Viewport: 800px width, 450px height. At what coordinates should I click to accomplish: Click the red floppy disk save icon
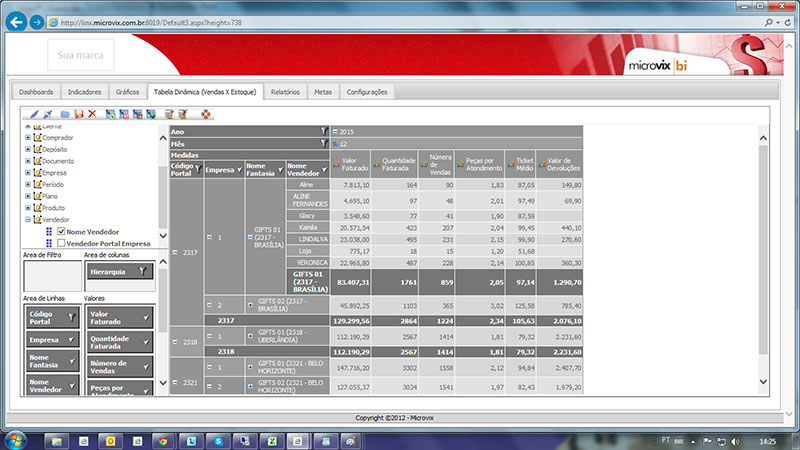[x=78, y=115]
